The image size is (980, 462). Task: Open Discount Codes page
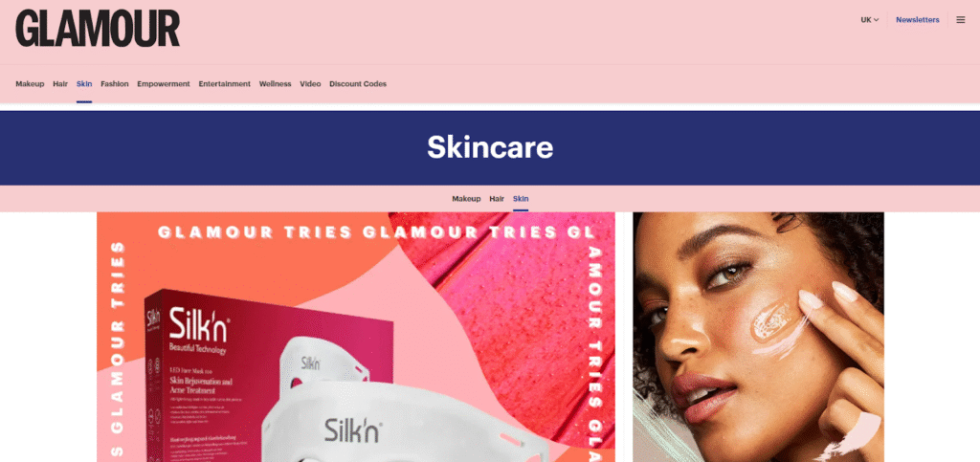pos(358,83)
